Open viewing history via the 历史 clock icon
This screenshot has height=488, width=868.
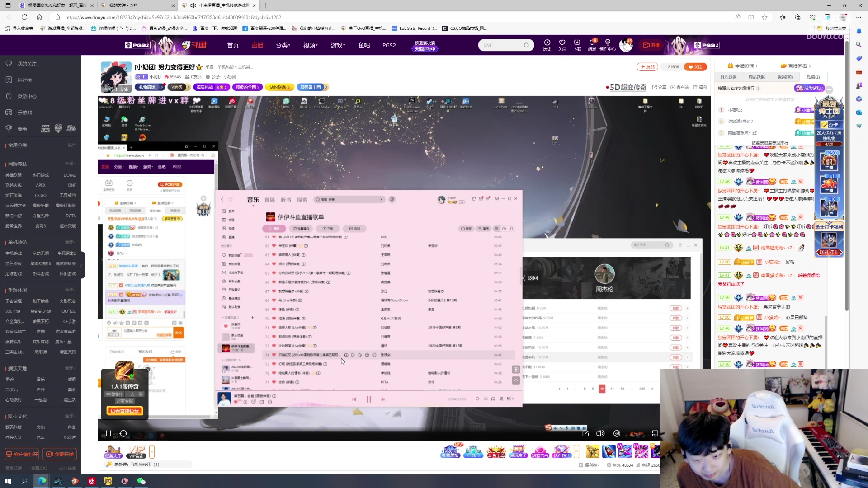(x=547, y=45)
